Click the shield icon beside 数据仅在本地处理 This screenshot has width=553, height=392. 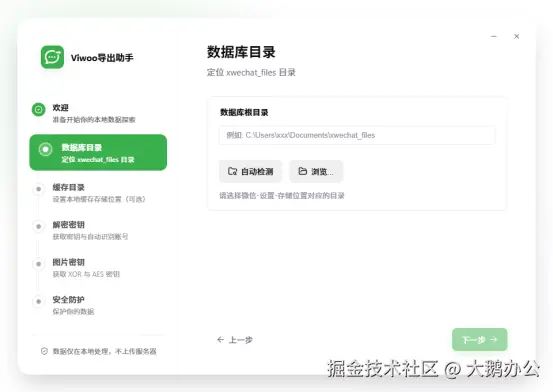click(44, 351)
